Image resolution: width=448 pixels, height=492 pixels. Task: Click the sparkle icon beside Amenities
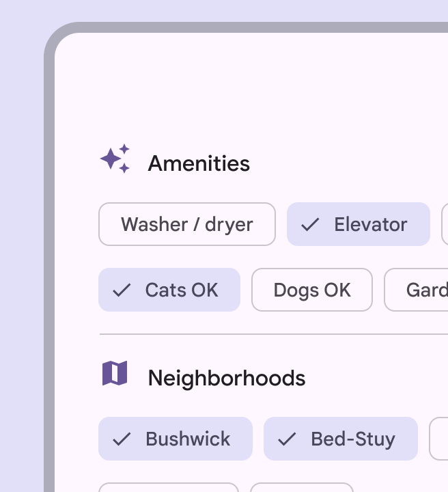115,159
